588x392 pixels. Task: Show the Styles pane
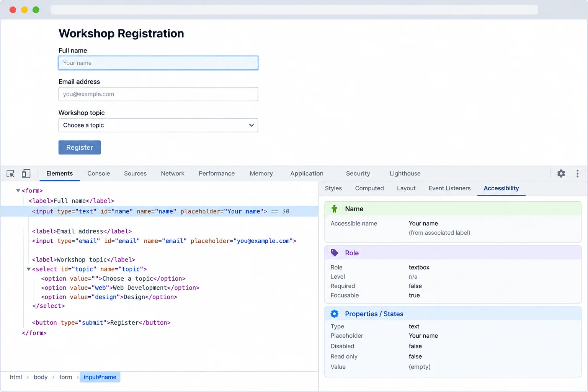pyautogui.click(x=333, y=188)
